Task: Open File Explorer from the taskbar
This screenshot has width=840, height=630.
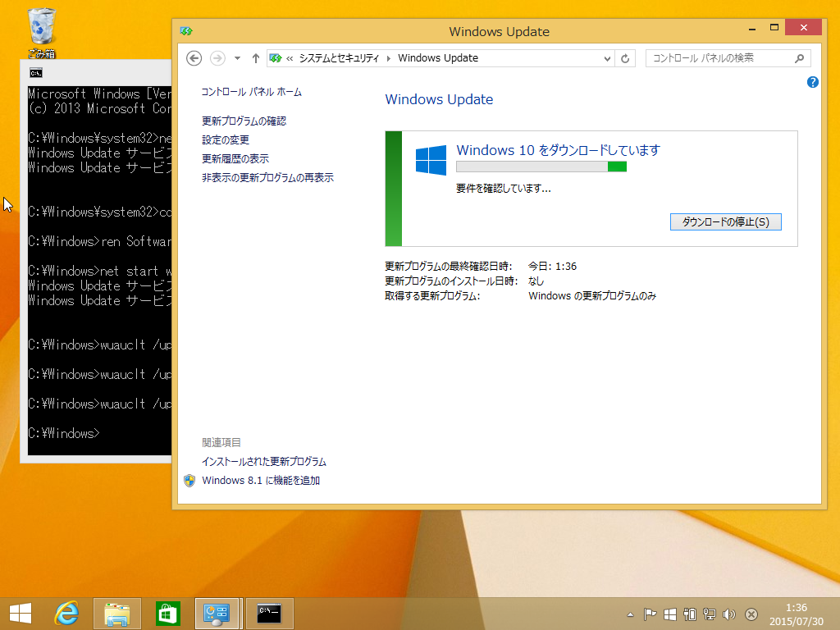Action: tap(116, 614)
